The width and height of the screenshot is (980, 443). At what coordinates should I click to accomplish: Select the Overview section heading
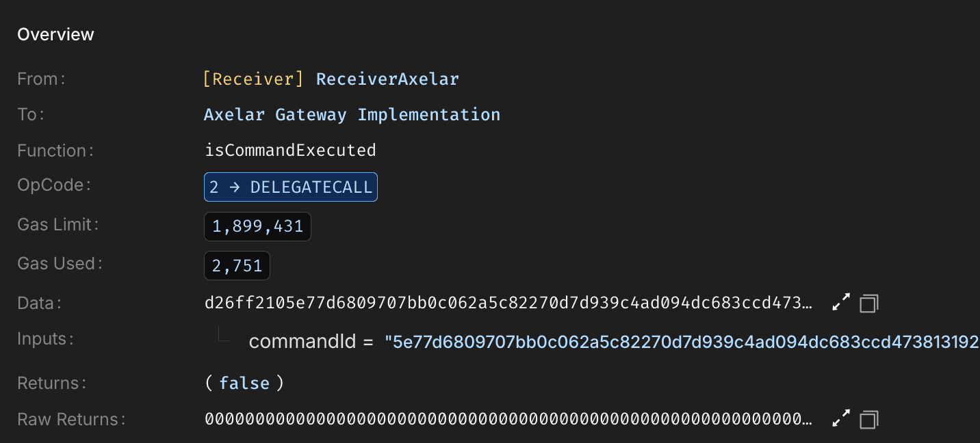(x=55, y=33)
